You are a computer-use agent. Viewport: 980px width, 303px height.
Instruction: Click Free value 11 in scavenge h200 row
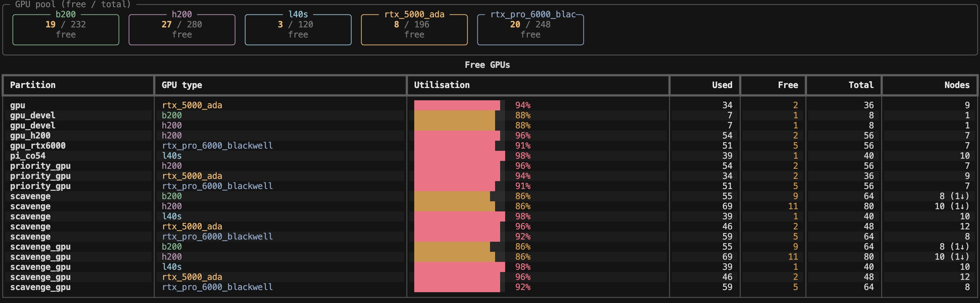point(793,206)
